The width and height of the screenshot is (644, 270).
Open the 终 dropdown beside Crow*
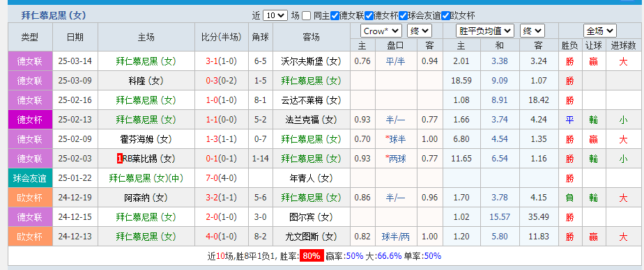pos(420,31)
